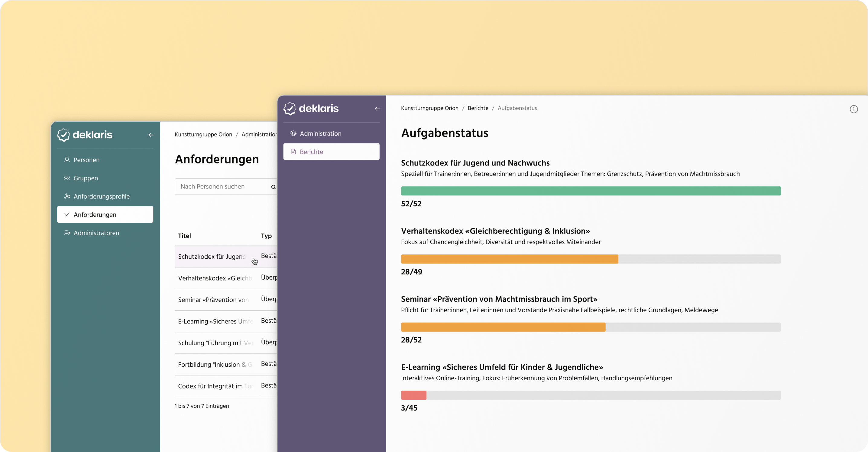Click the Anforderungsprofile icon
This screenshot has height=452, width=868.
click(x=67, y=196)
